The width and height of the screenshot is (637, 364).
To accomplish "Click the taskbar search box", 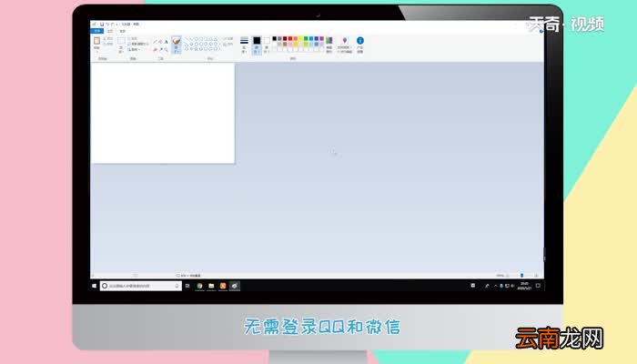I will [140, 286].
